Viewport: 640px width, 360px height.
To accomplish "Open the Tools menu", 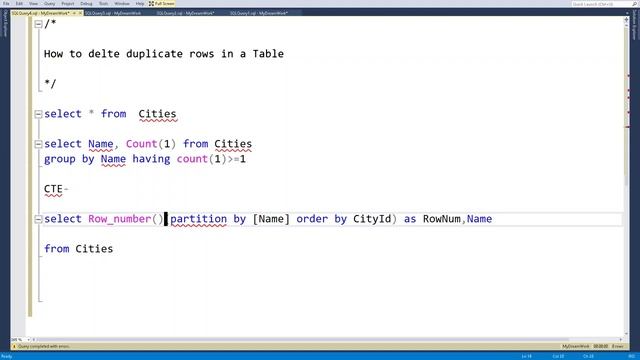I will coord(104,4).
